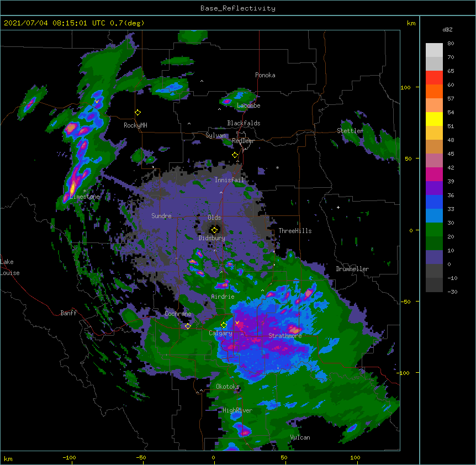
Task: Click the yellow diamond marker below Cochrane
Action: [x=188, y=326]
